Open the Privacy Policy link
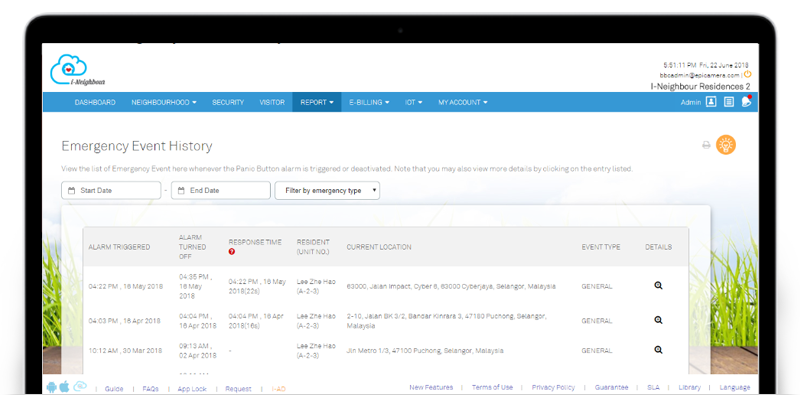This screenshot has width=800, height=395. [553, 387]
